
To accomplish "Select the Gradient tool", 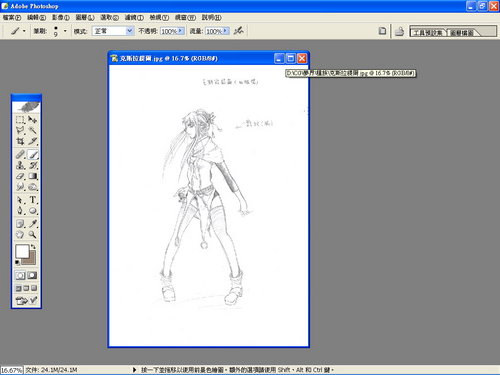I will pyautogui.click(x=33, y=176).
